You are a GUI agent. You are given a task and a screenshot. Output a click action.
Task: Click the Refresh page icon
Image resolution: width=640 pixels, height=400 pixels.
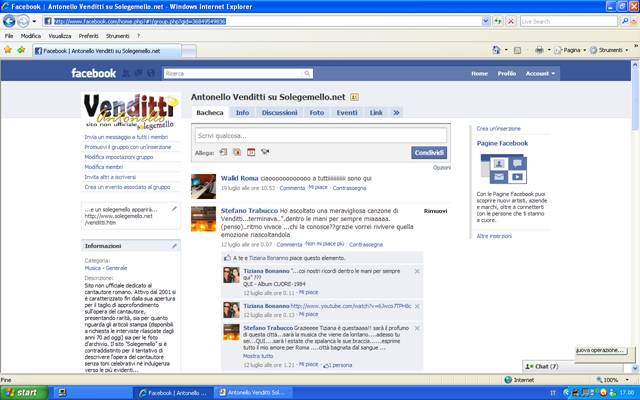498,21
